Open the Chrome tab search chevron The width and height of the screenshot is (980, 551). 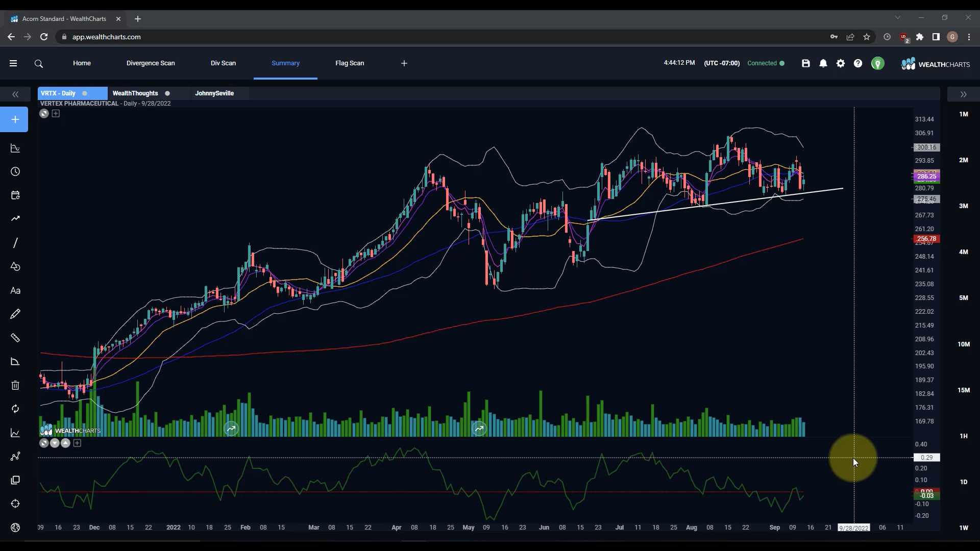(x=898, y=18)
